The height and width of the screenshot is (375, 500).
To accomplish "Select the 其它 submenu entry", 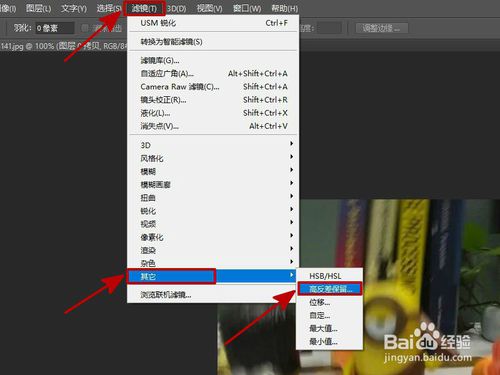I will tap(212, 276).
